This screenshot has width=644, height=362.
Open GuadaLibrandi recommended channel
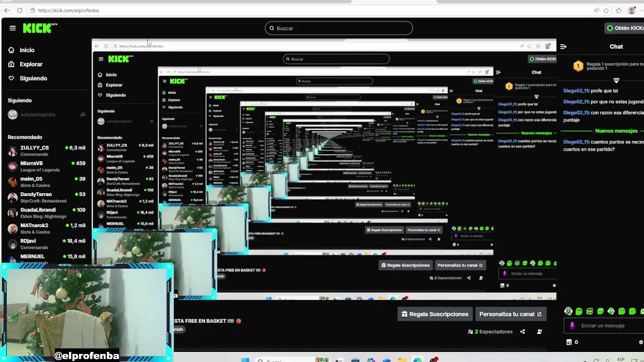pos(46,213)
